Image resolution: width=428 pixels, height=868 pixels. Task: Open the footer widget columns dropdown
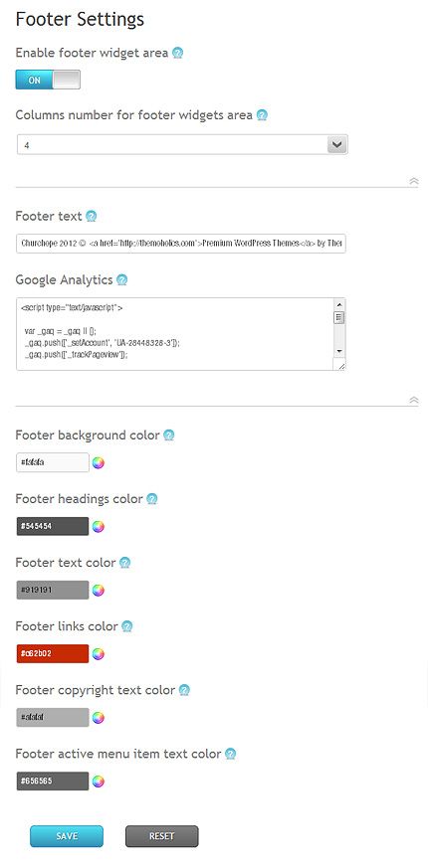pyautogui.click(x=182, y=145)
